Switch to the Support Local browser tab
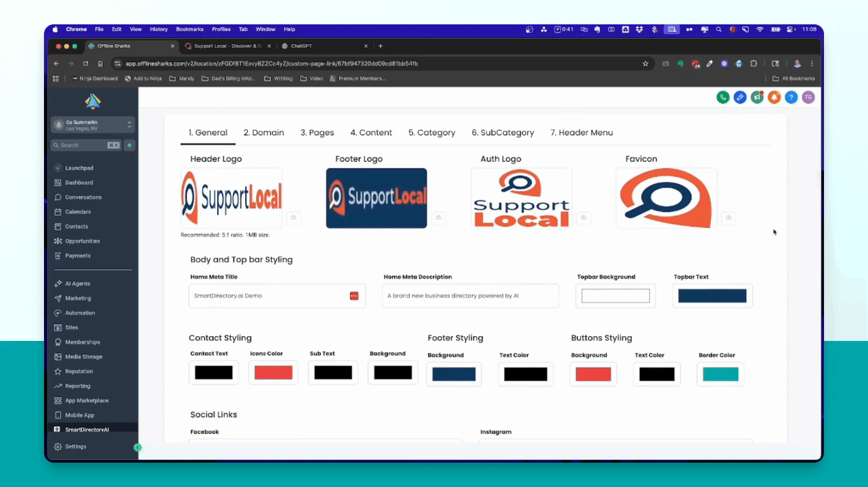 click(227, 46)
